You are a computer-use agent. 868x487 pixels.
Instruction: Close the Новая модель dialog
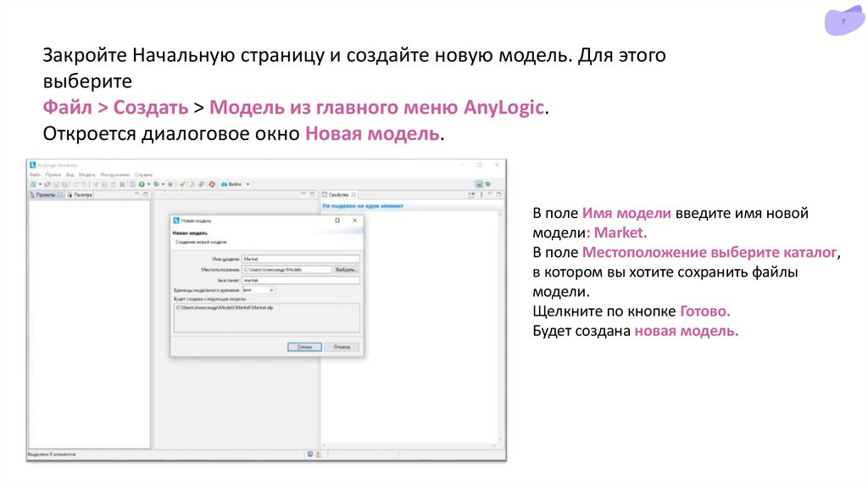(355, 221)
